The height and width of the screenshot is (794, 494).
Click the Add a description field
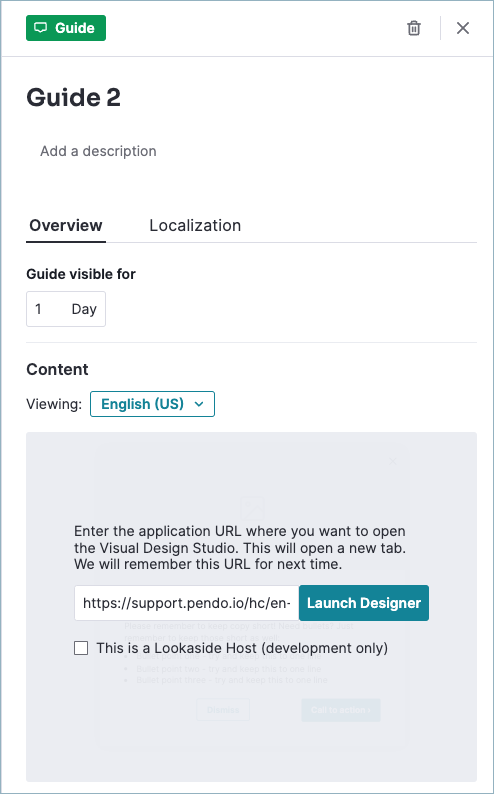click(x=98, y=151)
